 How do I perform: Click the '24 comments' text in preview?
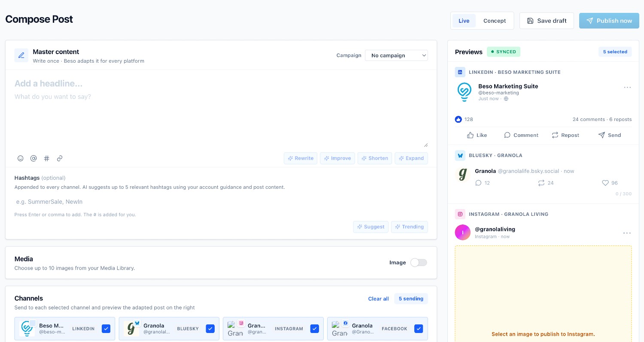pos(589,119)
